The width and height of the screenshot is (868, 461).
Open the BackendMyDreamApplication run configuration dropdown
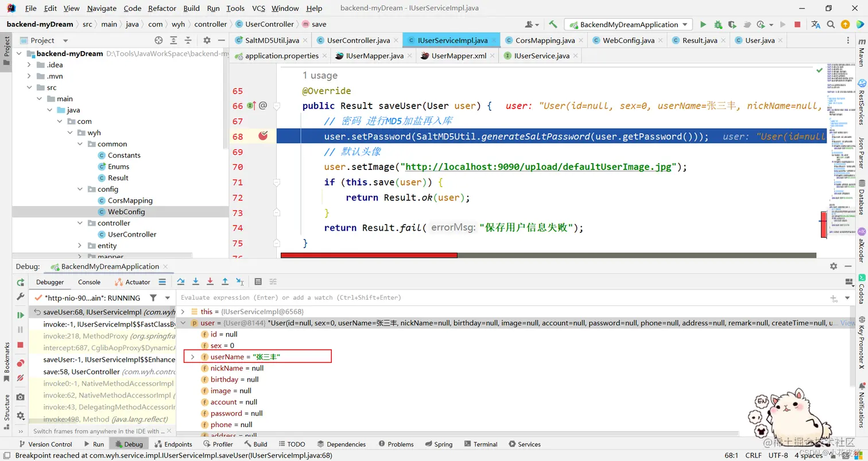(629, 25)
